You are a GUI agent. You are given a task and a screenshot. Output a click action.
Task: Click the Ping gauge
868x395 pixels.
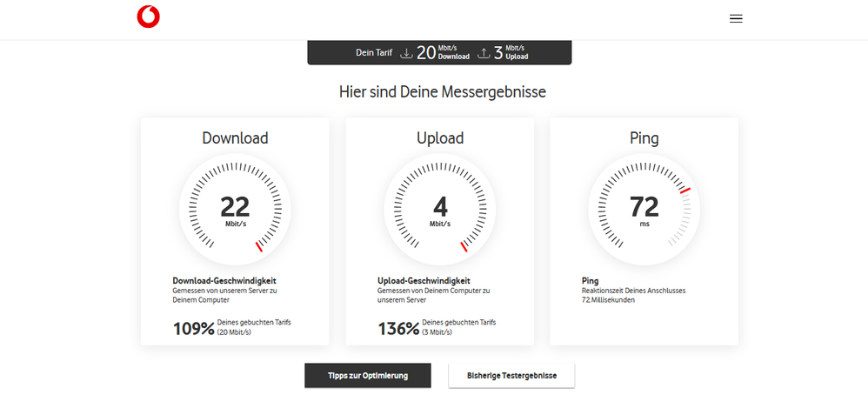(x=644, y=210)
